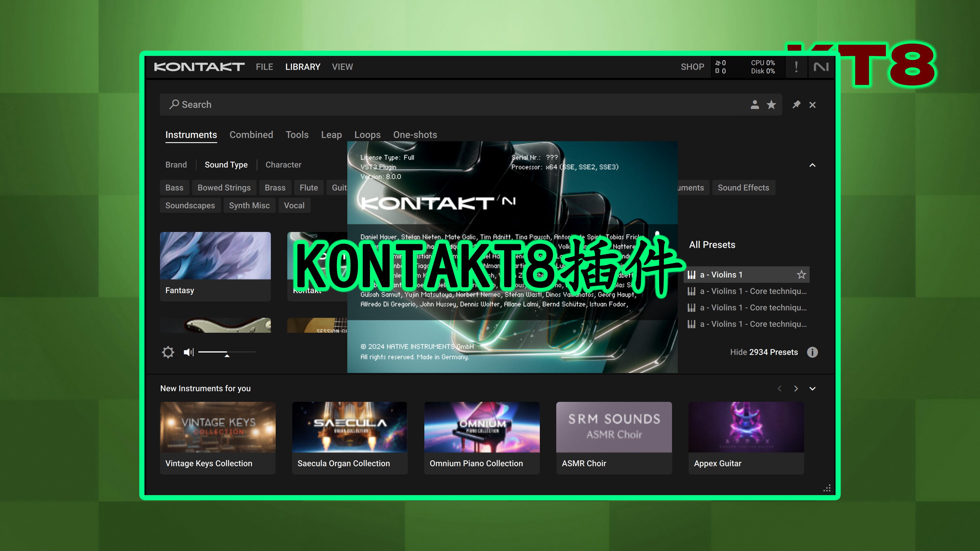
Task: Open the Native Instruments NI logo menu
Action: 821,67
